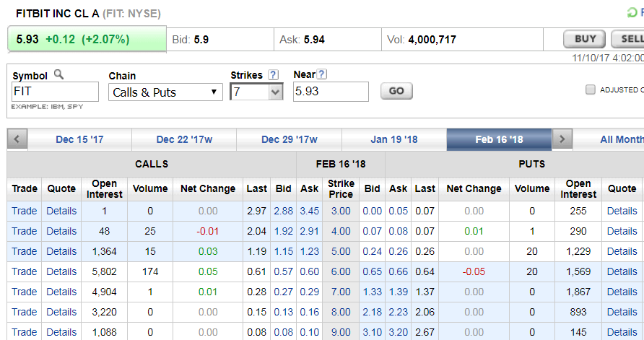This screenshot has width=644, height=340.
Task: Click into the Near price input field
Action: (331, 92)
